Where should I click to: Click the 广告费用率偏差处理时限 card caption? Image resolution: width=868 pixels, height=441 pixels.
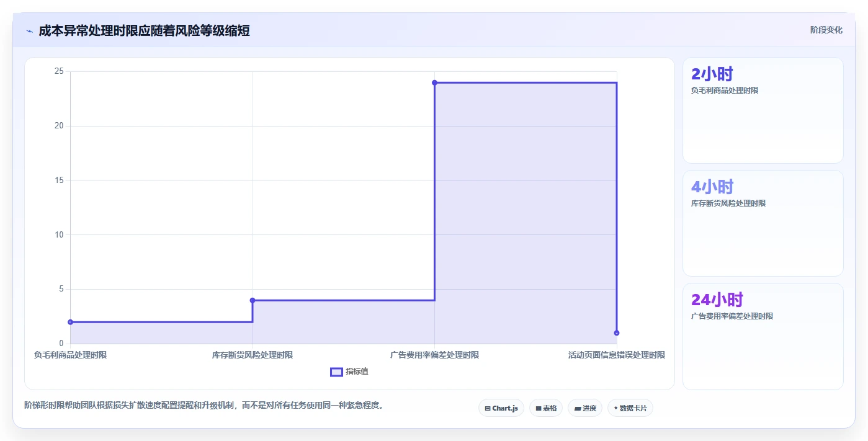coord(732,316)
